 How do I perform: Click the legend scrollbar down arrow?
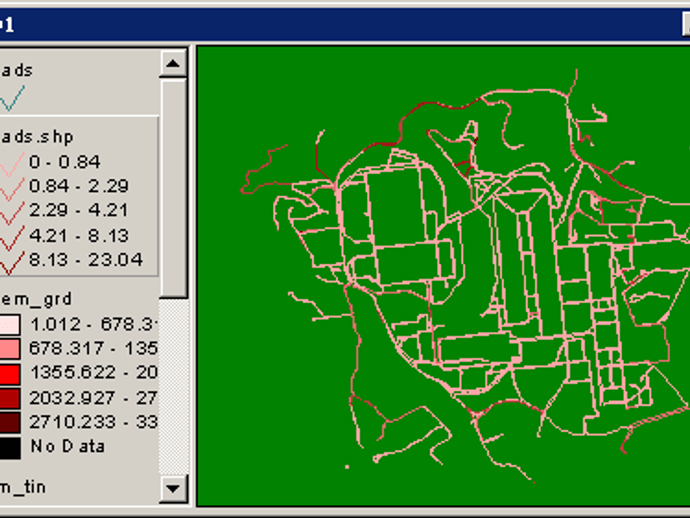click(173, 489)
